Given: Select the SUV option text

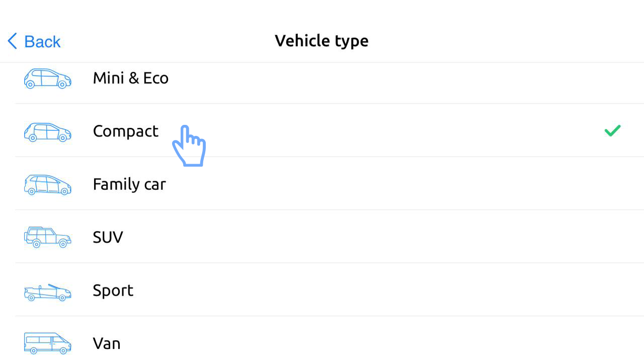Looking at the screenshot, I should pos(108,237).
